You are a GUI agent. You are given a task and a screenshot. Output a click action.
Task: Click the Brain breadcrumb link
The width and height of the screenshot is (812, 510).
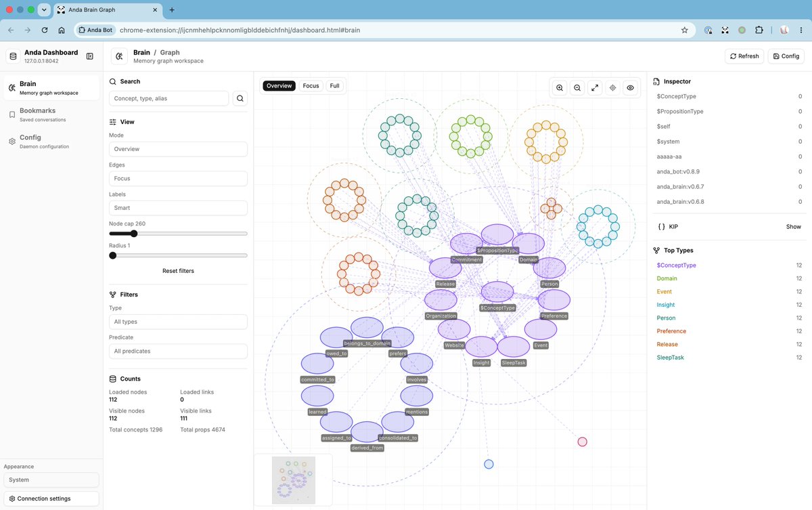(141, 52)
